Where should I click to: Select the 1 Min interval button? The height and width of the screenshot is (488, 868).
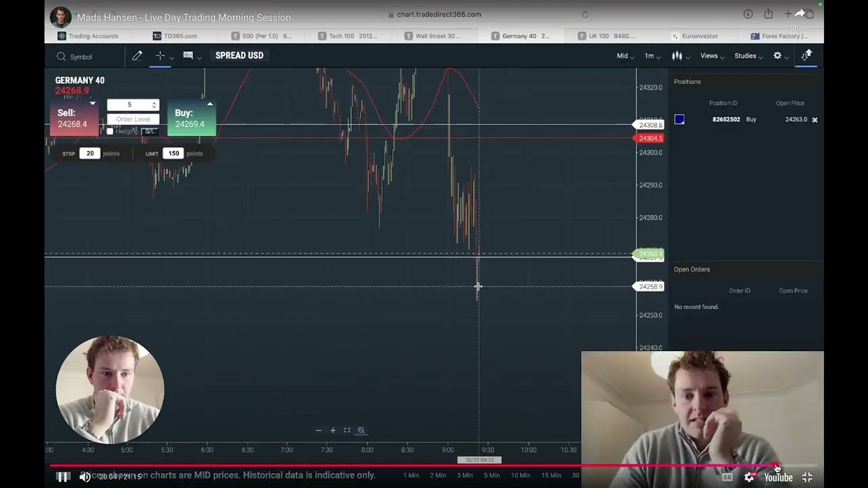point(411,475)
